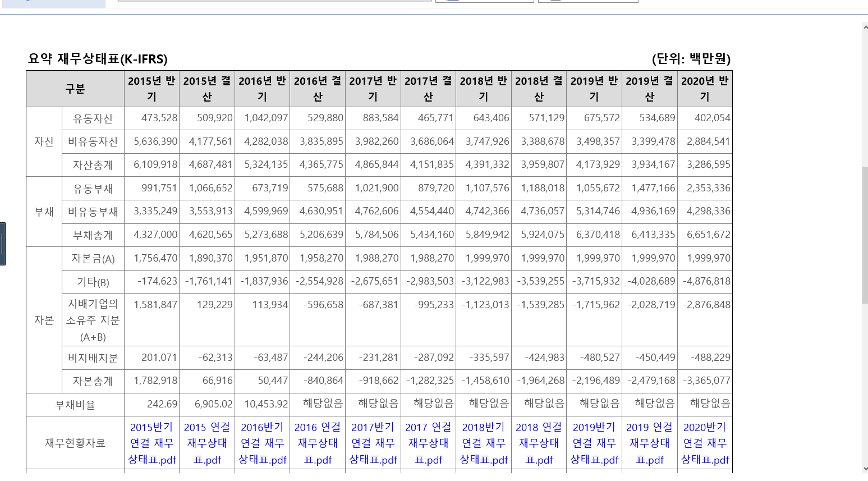Download 2016반기 연결 재무상태표.pdf
The width and height of the screenshot is (868, 481).
[263, 443]
